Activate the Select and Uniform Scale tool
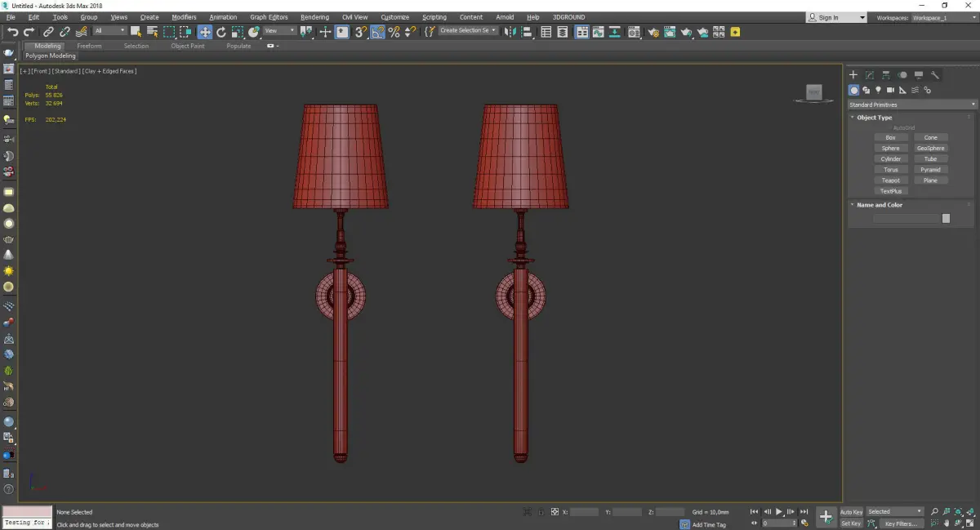 [237, 32]
